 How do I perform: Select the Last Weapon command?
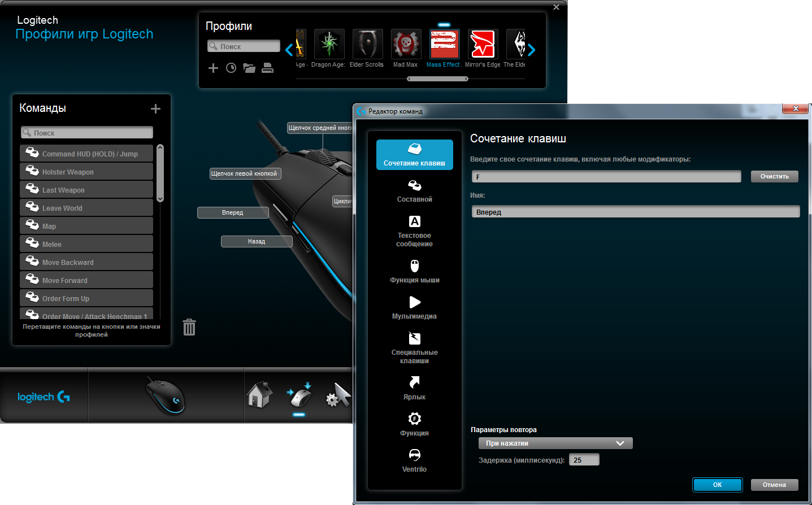86,190
